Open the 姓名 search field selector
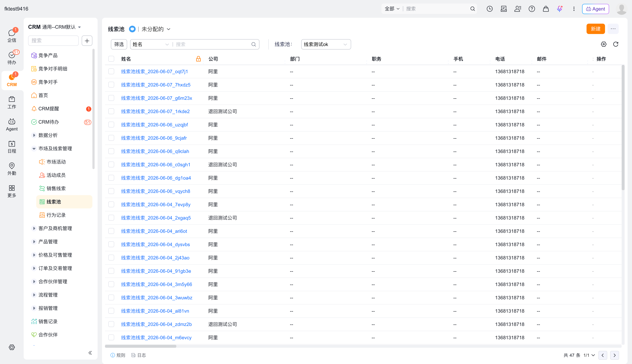Screen dimensions: 632x364 pyautogui.click(x=150, y=44)
